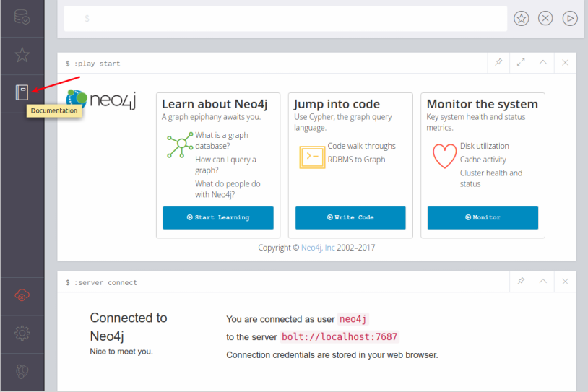Select 'Code walk-throughs' text
Viewport: 588px width, 392px height.
pos(361,146)
